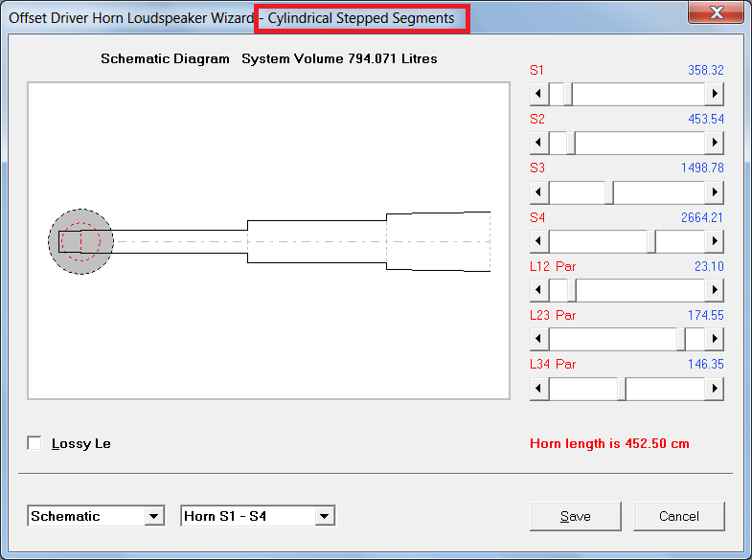Increase L12 with the right arrow

tap(714, 289)
